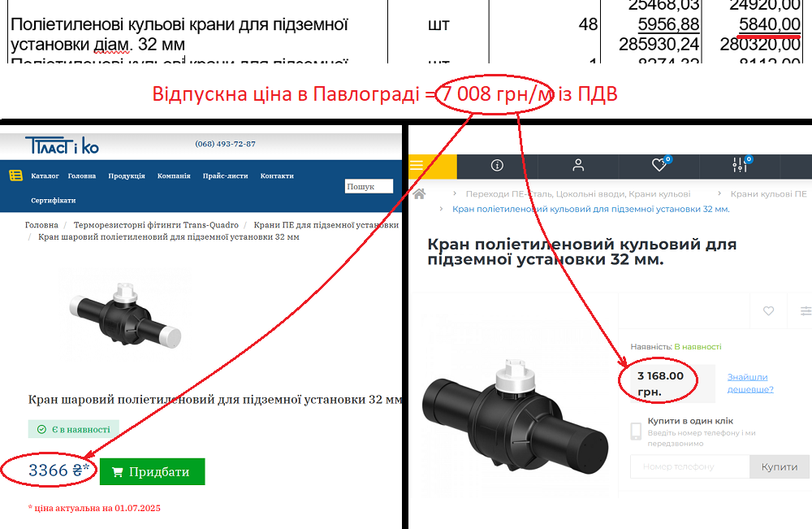
Task: Open the info circle icon
Action: click(497, 165)
